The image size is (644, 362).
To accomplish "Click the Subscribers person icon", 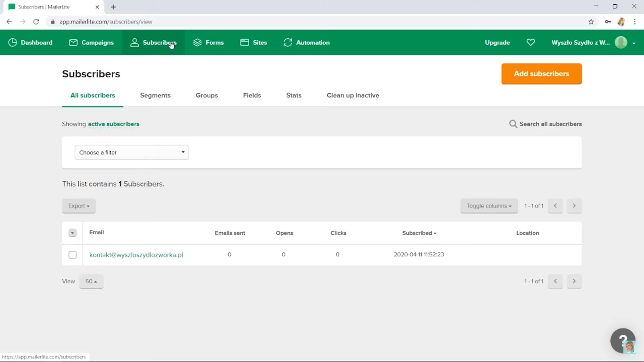I will [135, 43].
